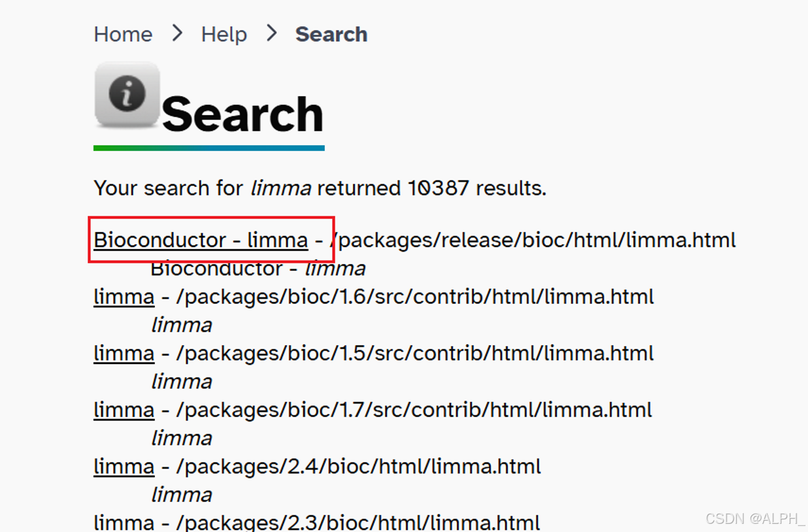
Task: Click the large Search page heading
Action: [242, 114]
